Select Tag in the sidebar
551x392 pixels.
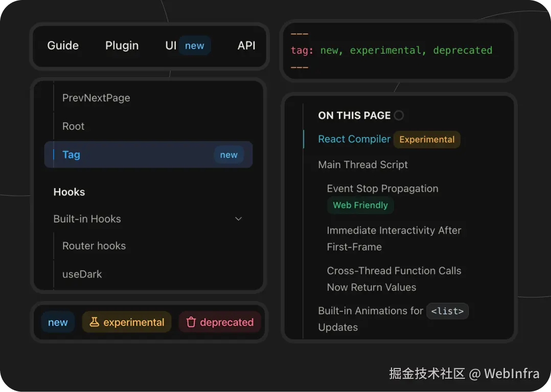click(71, 154)
